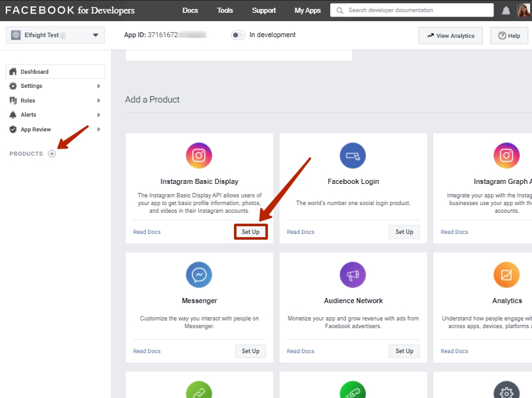Open the user profile avatar
532x398 pixels.
point(524,10)
